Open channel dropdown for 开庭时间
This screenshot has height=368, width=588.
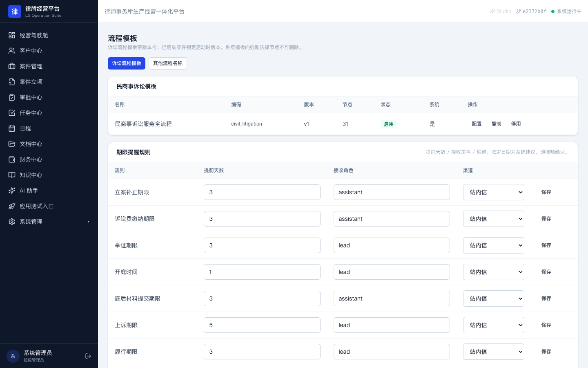coord(493,272)
